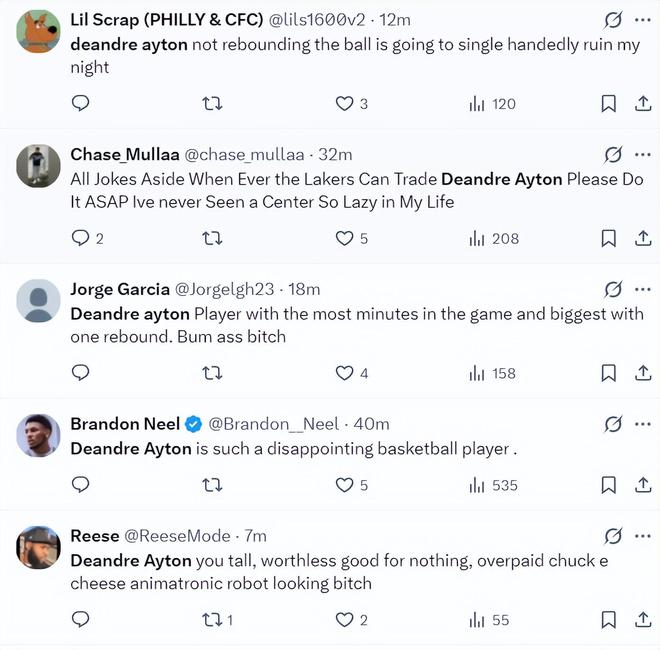
Task: Like Reese's tweet
Action: point(345,620)
